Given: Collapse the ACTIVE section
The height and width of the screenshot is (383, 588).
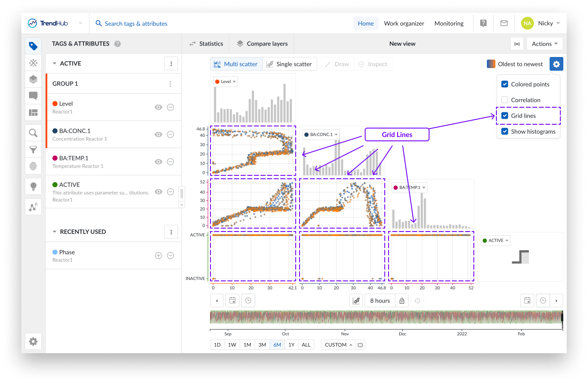Looking at the screenshot, I should (x=55, y=63).
